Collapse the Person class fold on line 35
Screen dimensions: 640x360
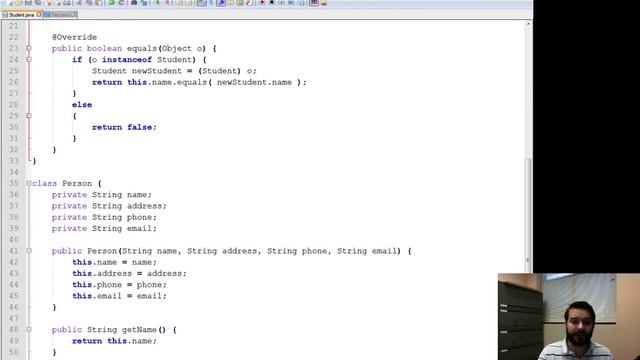pos(29,184)
